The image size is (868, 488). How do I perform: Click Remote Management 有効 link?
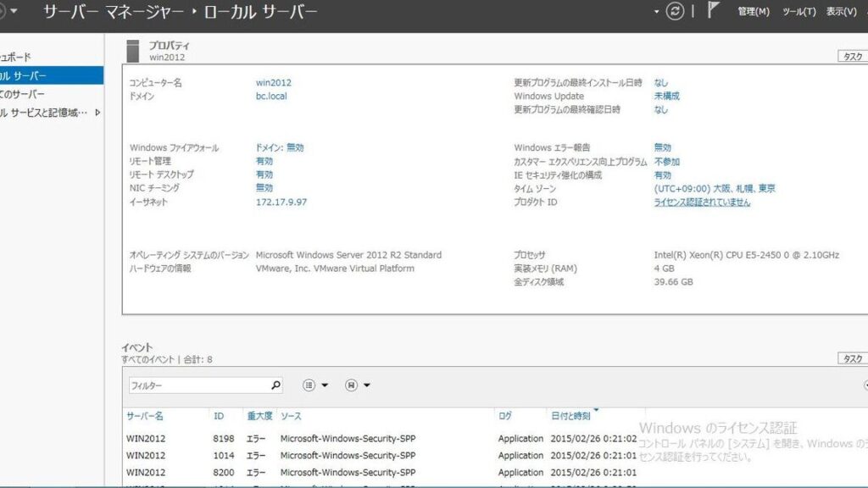[x=264, y=161]
